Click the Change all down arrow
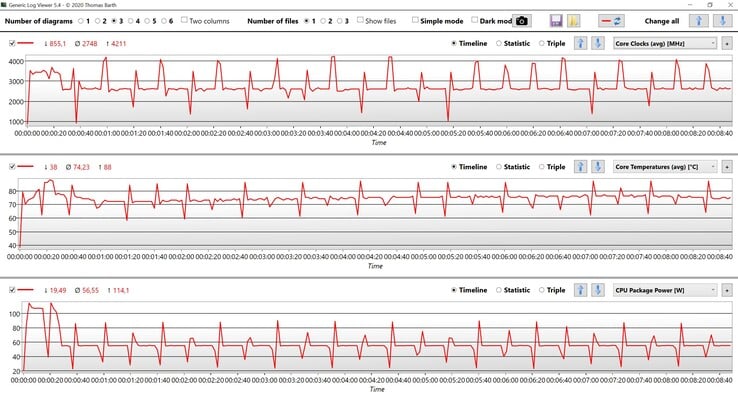This screenshot has width=738, height=400. (x=722, y=21)
